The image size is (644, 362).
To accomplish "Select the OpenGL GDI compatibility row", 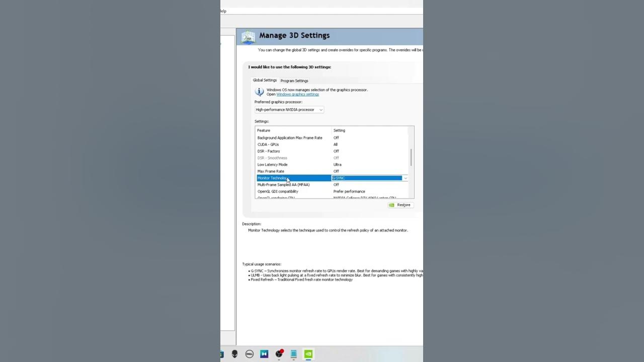I will (x=332, y=192).
